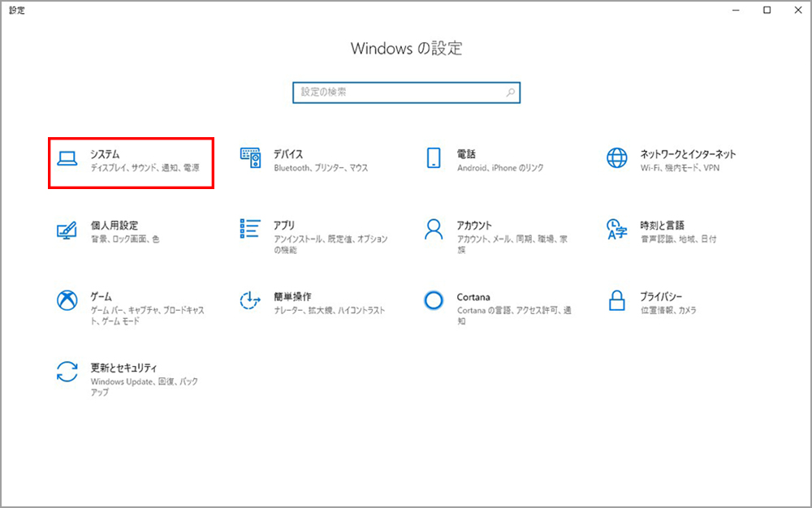The width and height of the screenshot is (812, 508).
Task: Click the アカウント、メール、同期、職場、家族 description
Action: click(512, 244)
